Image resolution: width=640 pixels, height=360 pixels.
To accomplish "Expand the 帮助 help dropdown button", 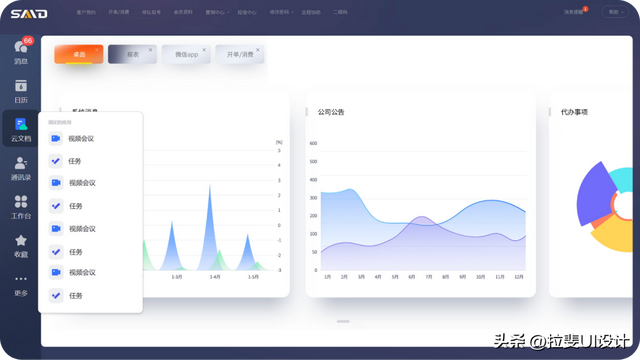I will click(616, 12).
